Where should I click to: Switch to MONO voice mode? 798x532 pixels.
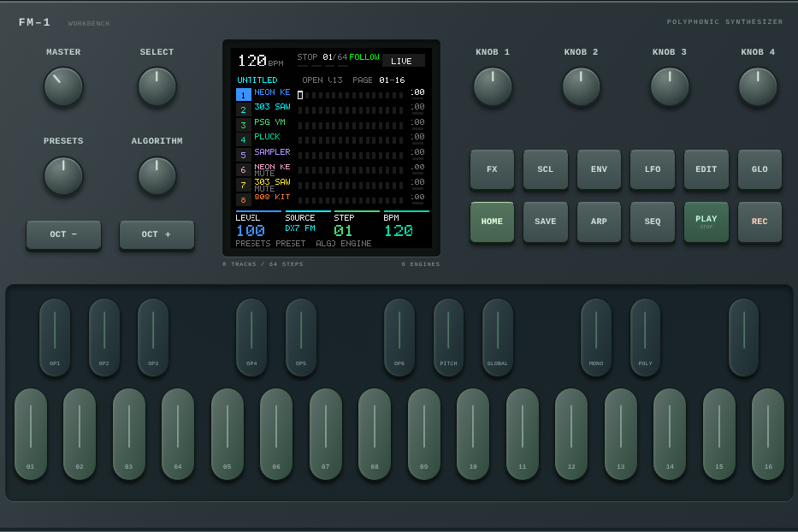596,337
